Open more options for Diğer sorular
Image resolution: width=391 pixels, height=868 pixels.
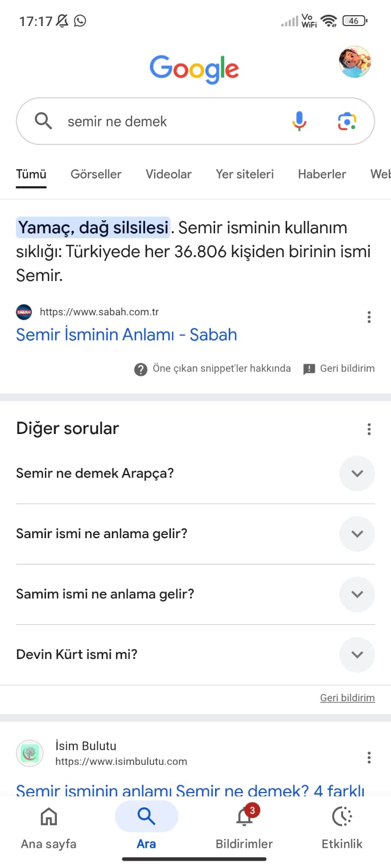(369, 430)
